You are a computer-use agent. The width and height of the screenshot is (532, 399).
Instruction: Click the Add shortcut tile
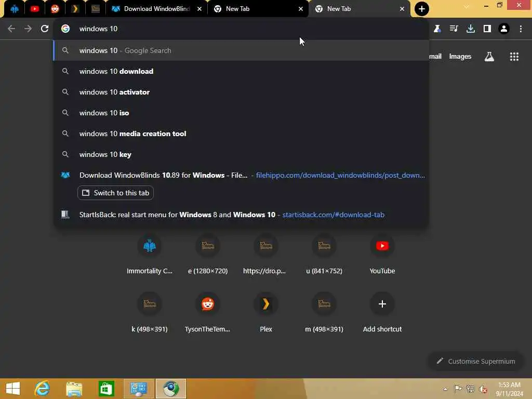tap(382, 312)
